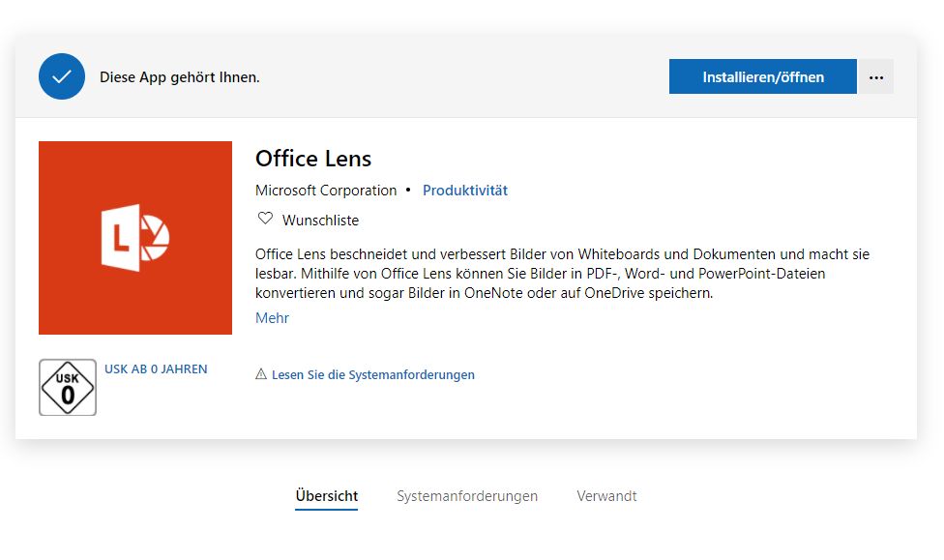Image resolution: width=944 pixels, height=560 pixels.
Task: Click the Office Lens title heading
Action: point(313,159)
